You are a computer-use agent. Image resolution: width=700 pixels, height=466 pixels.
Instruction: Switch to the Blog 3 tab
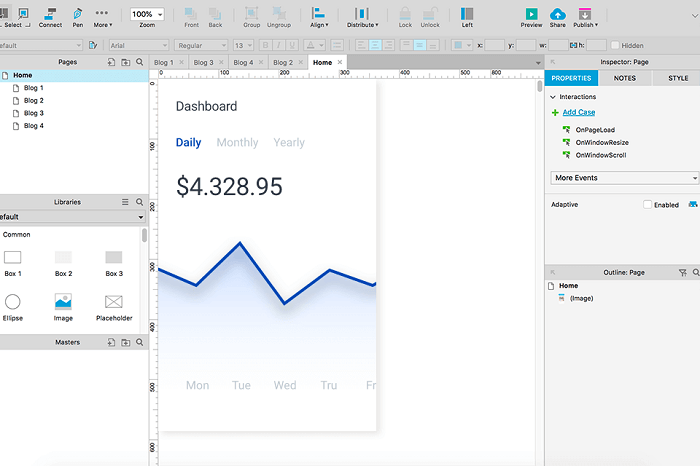coord(204,62)
